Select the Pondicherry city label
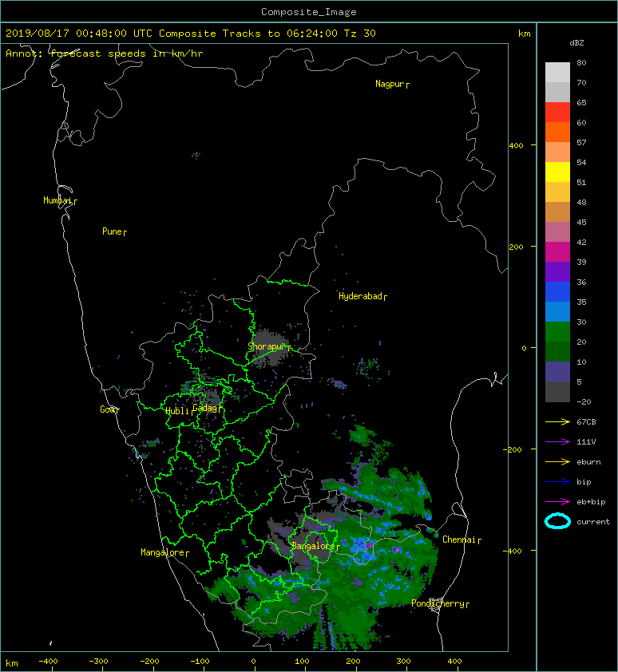 tap(438, 603)
